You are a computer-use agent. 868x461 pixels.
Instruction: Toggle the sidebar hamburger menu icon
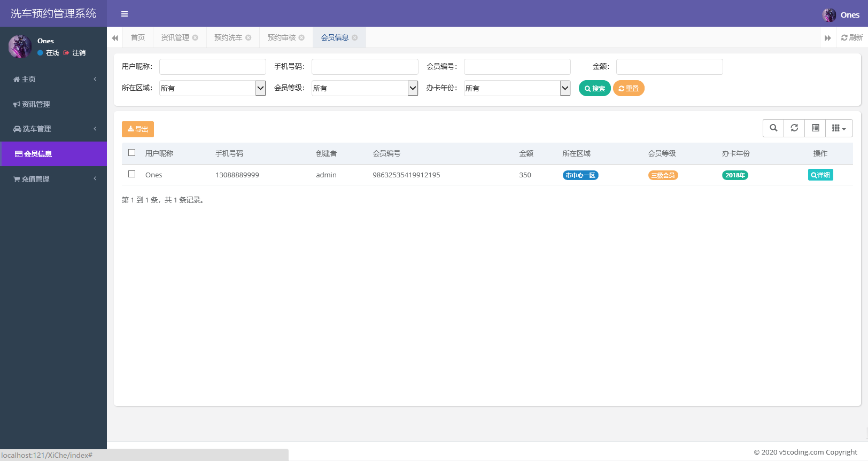[x=125, y=14]
